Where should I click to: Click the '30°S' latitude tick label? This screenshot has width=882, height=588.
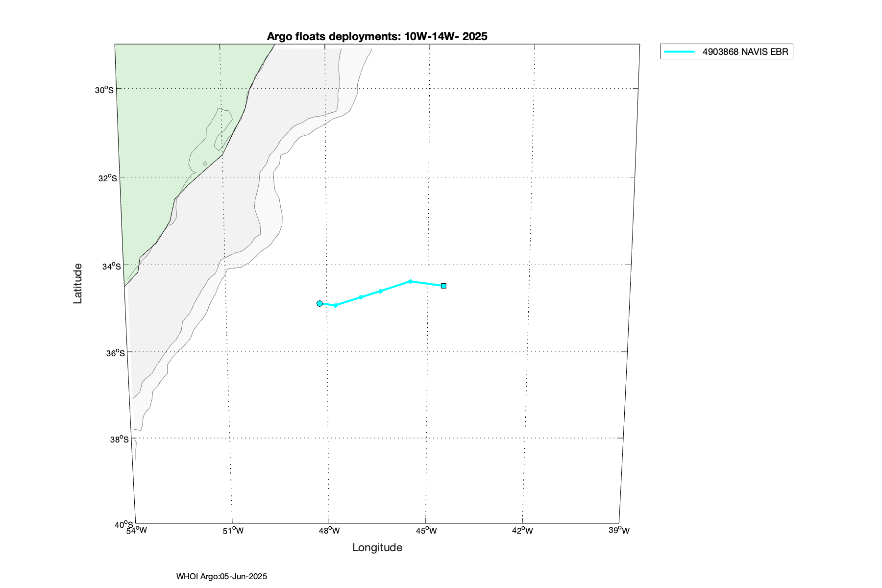104,90
